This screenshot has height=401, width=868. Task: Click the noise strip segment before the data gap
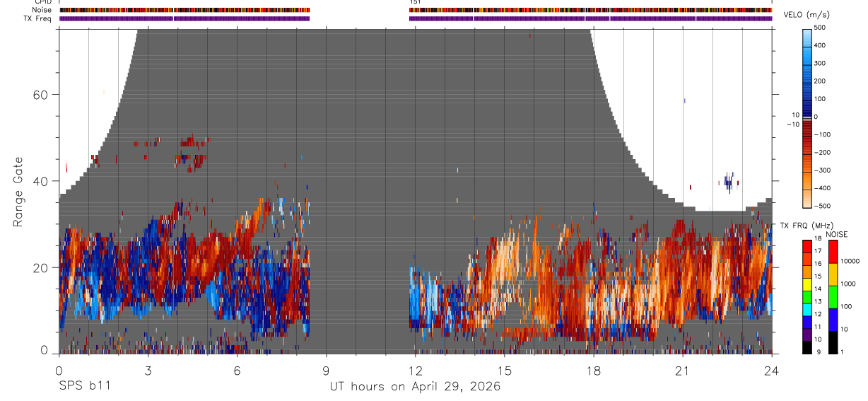(184, 10)
